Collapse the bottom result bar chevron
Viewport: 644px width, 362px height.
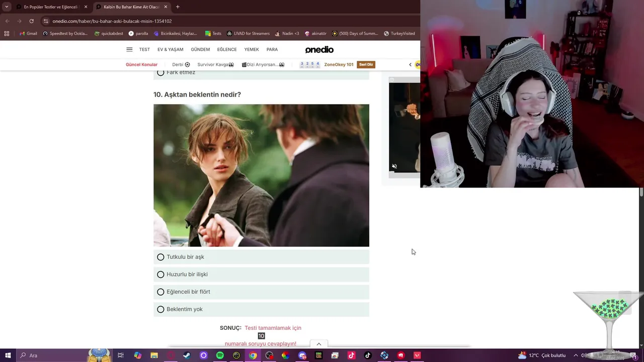[x=318, y=344]
